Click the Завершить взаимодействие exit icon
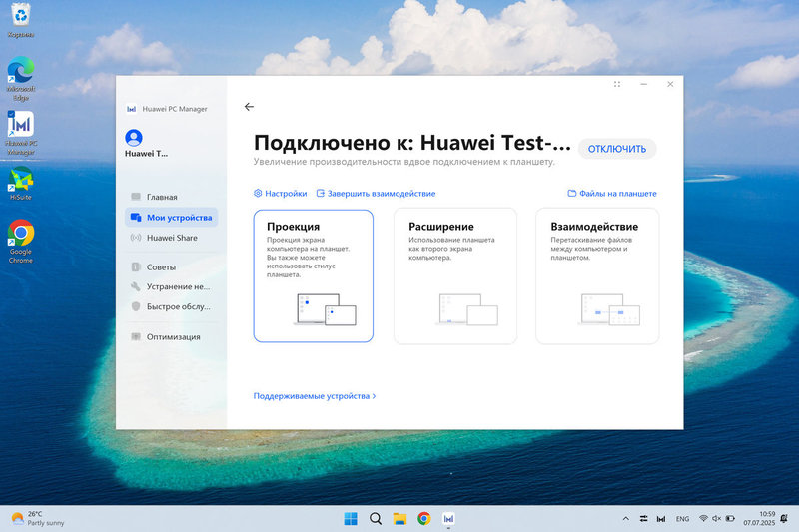This screenshot has height=532, width=799. (321, 194)
